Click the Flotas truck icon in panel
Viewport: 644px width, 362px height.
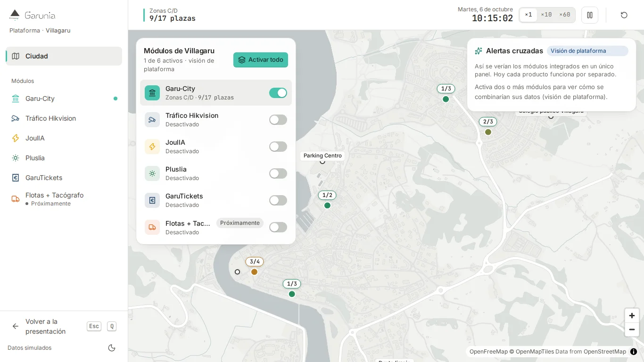pos(152,227)
